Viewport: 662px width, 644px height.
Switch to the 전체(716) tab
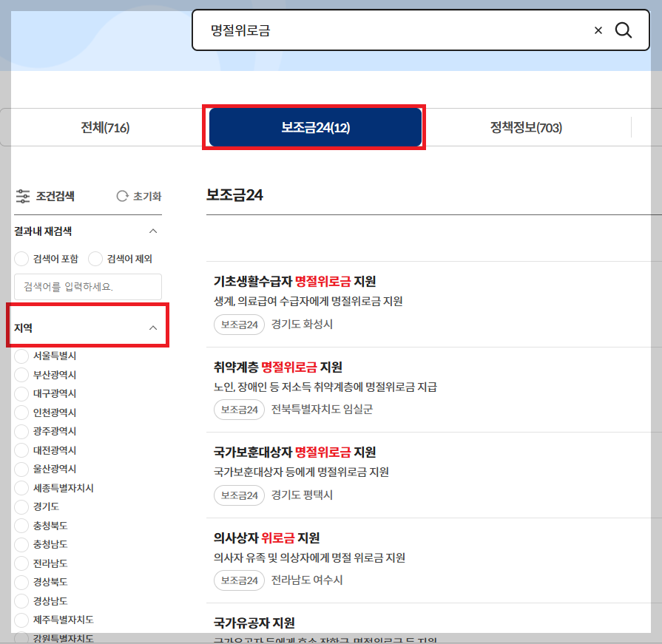(104, 126)
